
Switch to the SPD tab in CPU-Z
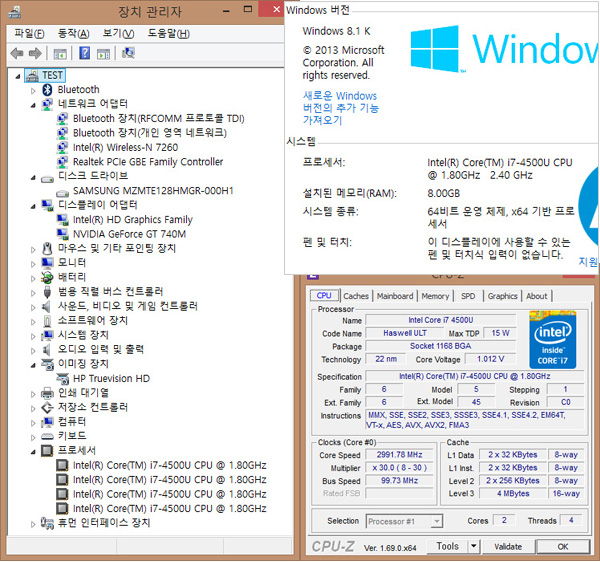[x=468, y=296]
